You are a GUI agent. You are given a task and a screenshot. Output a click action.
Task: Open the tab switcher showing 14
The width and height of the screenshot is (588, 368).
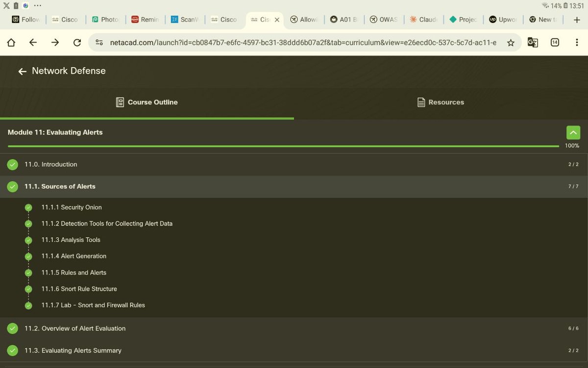tap(555, 43)
